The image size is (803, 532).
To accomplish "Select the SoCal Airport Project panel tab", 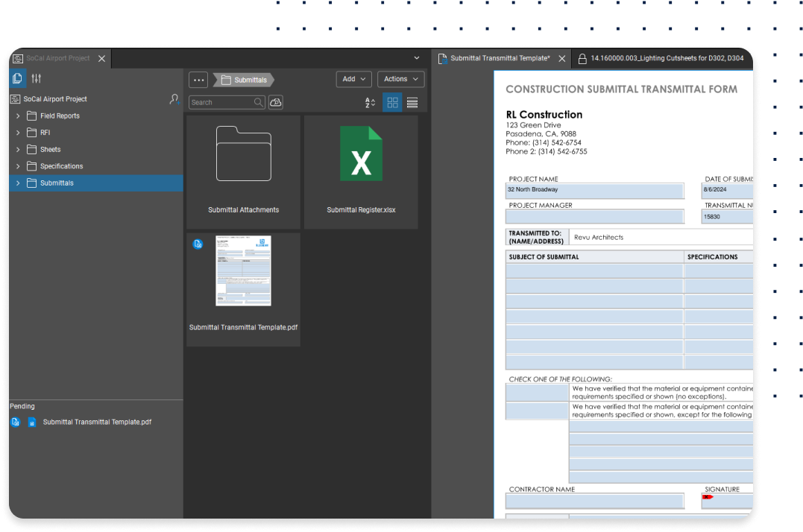I will click(x=58, y=58).
